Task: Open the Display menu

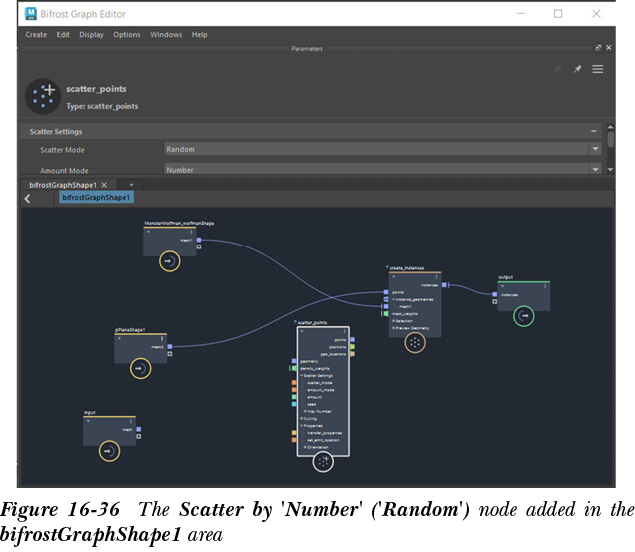Action: [91, 34]
